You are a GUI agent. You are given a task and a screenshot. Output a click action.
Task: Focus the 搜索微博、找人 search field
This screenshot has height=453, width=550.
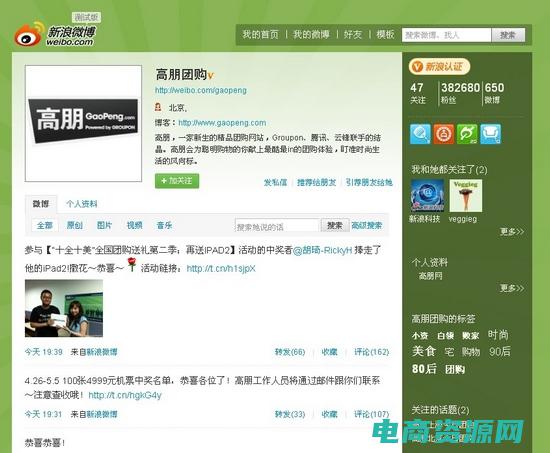coord(447,35)
